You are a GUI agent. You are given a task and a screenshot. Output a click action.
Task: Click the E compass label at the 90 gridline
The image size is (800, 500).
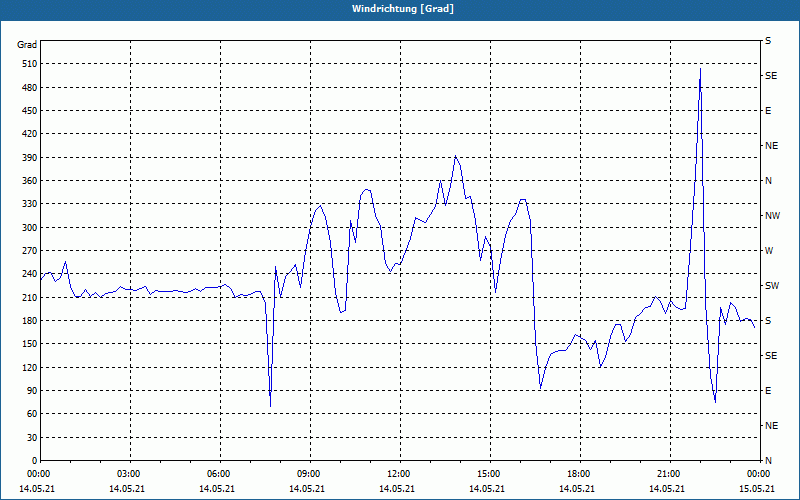click(768, 391)
